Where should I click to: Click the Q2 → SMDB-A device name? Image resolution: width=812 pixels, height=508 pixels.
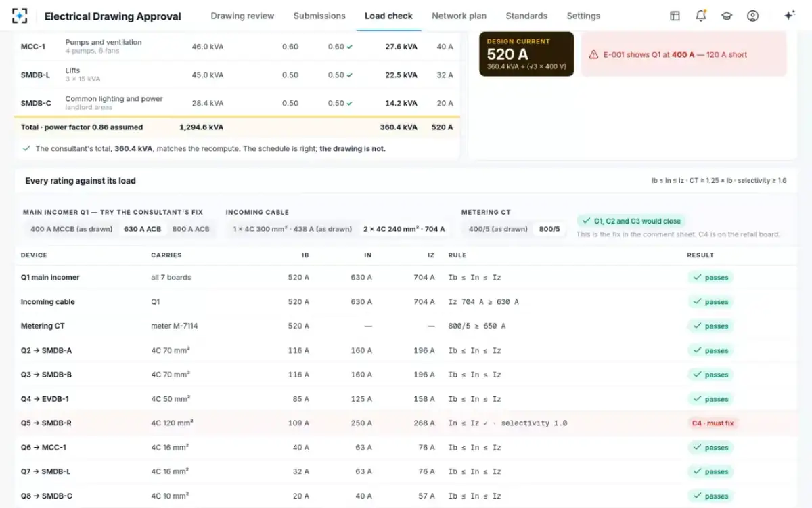pos(46,351)
